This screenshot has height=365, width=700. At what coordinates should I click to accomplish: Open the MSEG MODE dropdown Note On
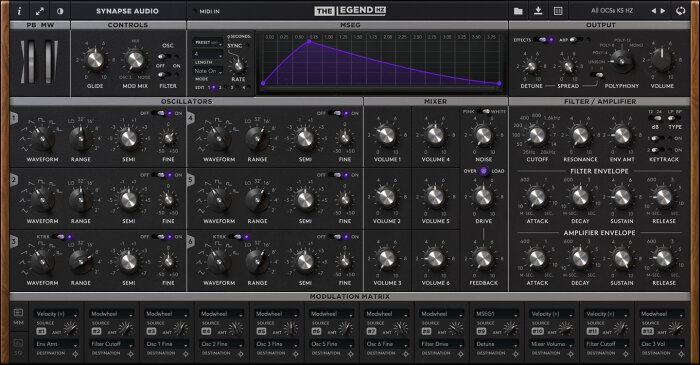point(208,71)
